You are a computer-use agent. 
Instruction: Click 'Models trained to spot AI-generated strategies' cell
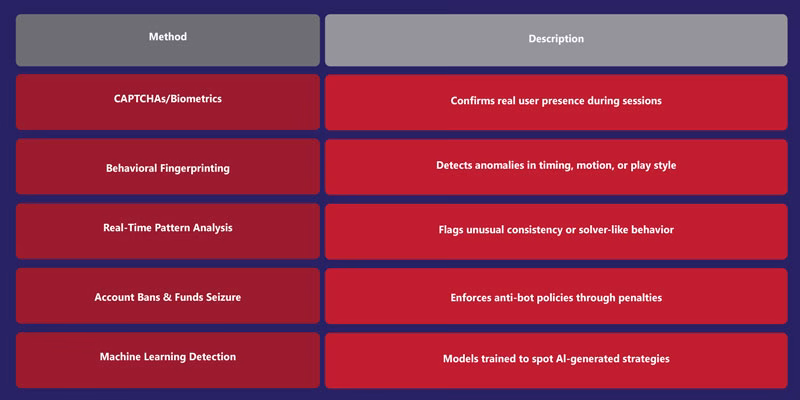556,360
